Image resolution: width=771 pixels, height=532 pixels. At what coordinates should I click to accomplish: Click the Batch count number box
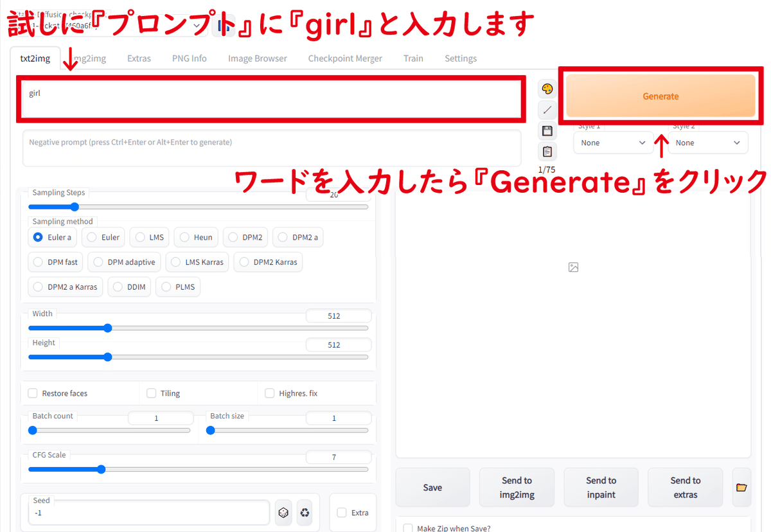tap(161, 418)
